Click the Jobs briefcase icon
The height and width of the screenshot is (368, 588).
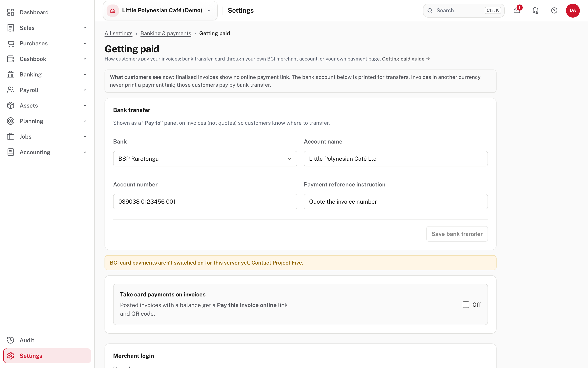[10, 137]
